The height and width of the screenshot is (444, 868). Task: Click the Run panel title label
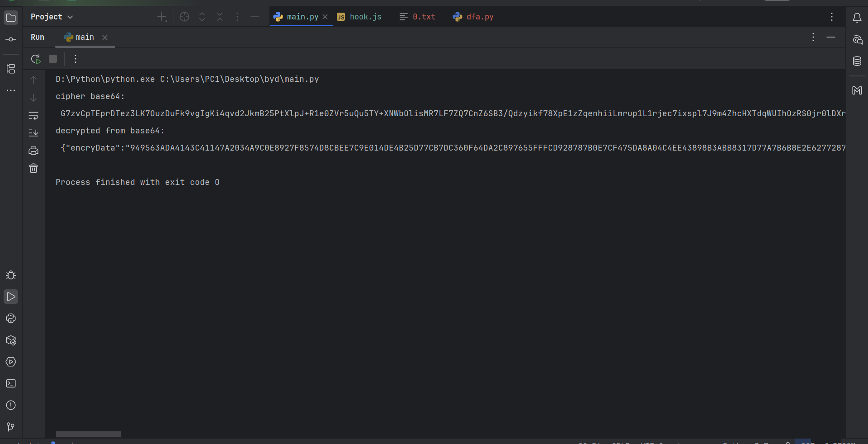pyautogui.click(x=38, y=37)
